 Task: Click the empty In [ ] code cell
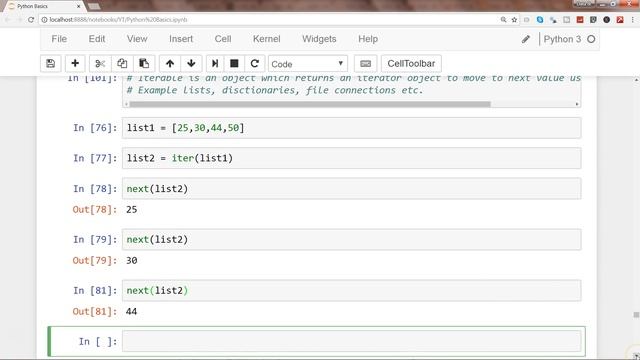point(351,341)
